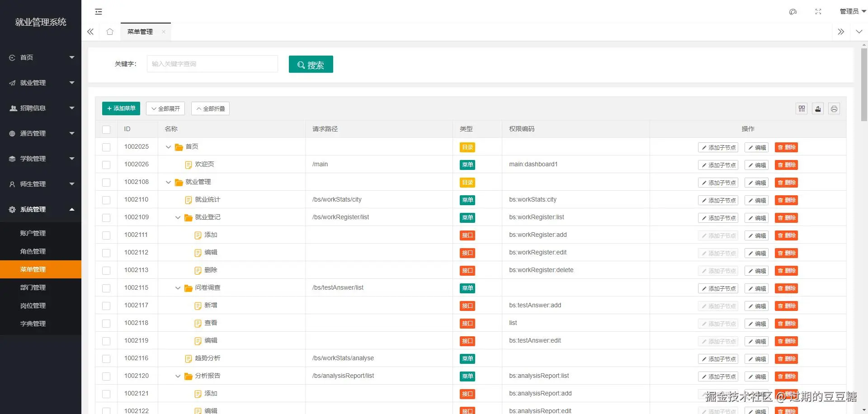This screenshot has height=414, width=868.
Task: Click the 首页 sidebar icon
Action: [x=12, y=57]
